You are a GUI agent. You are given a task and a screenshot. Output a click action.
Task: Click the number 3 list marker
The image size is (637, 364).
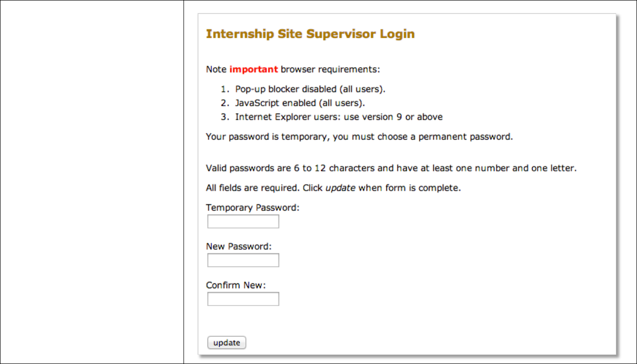click(224, 117)
